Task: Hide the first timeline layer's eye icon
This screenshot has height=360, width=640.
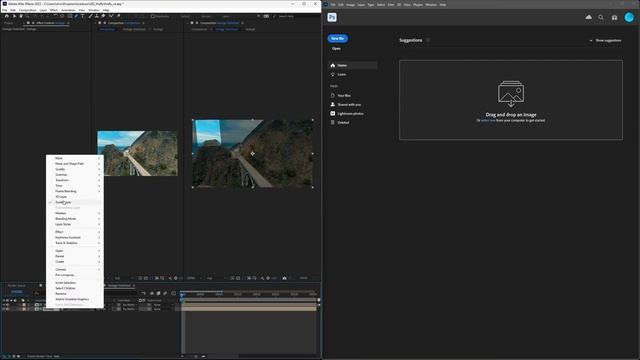Action: coord(4,304)
